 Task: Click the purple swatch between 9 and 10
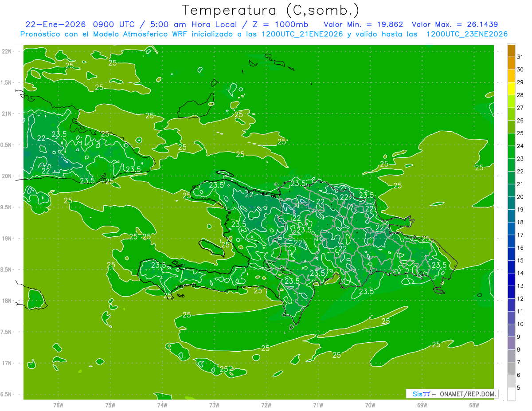(511, 330)
